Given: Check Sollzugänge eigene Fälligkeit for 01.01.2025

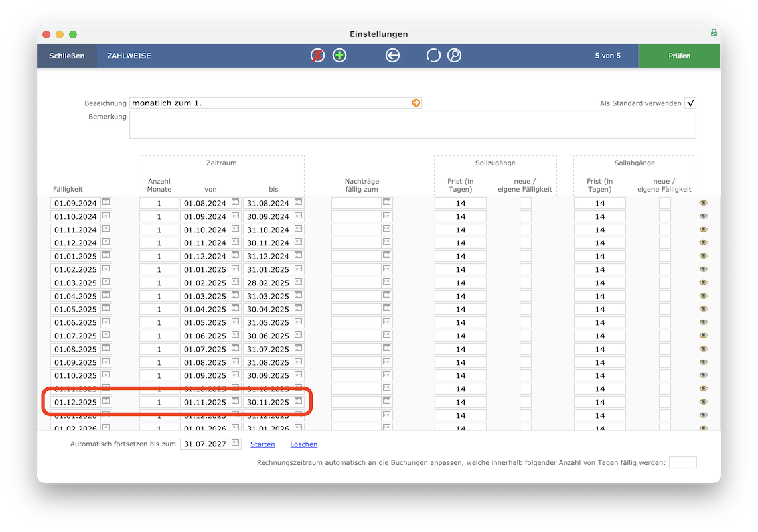Looking at the screenshot, I should [526, 256].
